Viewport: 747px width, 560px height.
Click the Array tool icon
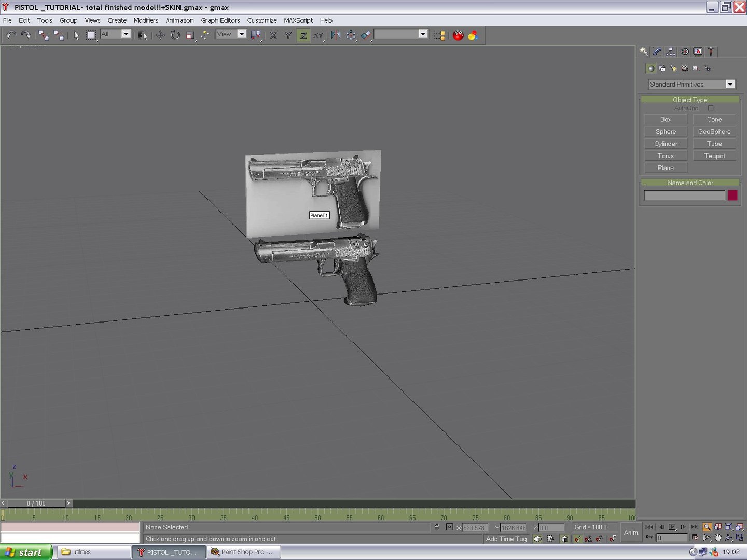pyautogui.click(x=351, y=35)
